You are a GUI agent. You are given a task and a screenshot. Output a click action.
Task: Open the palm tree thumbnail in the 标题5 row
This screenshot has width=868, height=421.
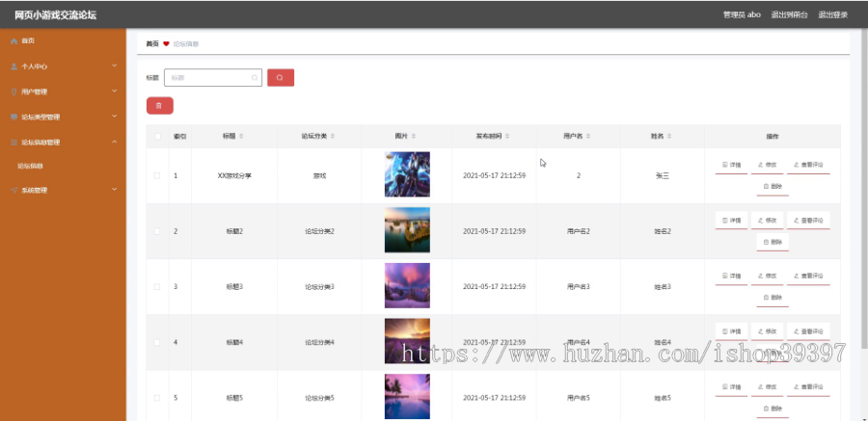(407, 397)
